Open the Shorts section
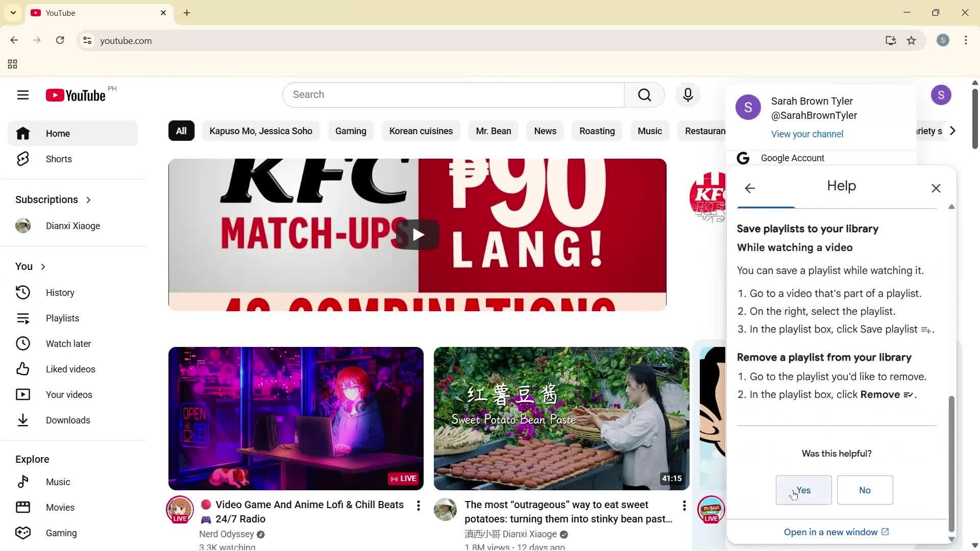The image size is (980, 551). [58, 159]
